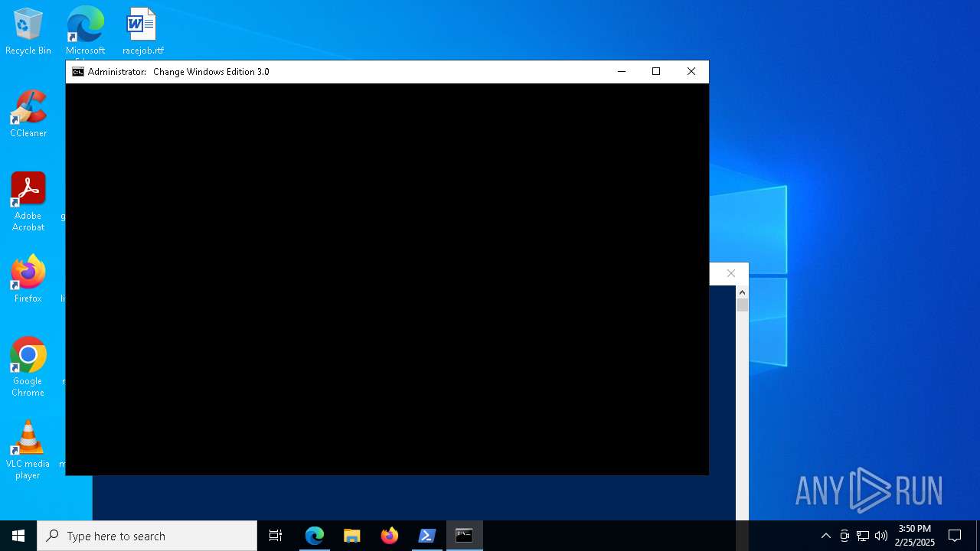980x551 pixels.
Task: Show hidden system tray icons
Action: [825, 536]
